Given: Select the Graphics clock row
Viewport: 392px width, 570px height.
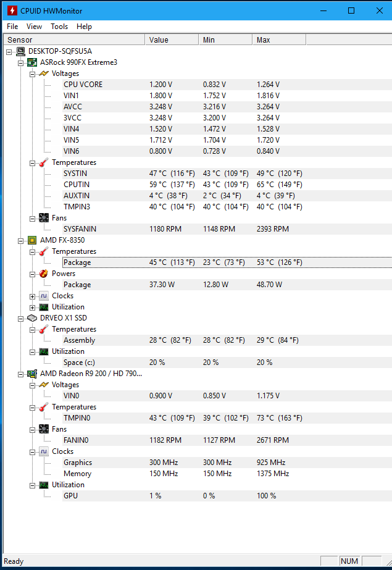Looking at the screenshot, I should coord(227,463).
